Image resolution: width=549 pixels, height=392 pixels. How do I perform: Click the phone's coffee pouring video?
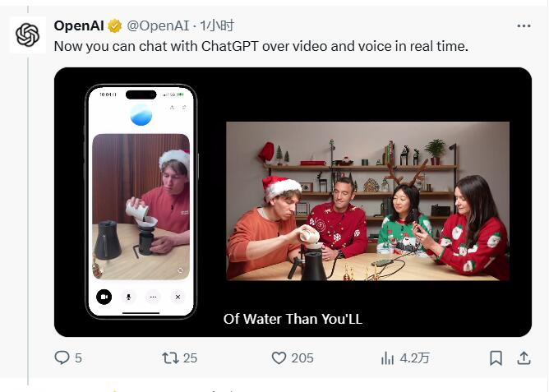coord(141,205)
